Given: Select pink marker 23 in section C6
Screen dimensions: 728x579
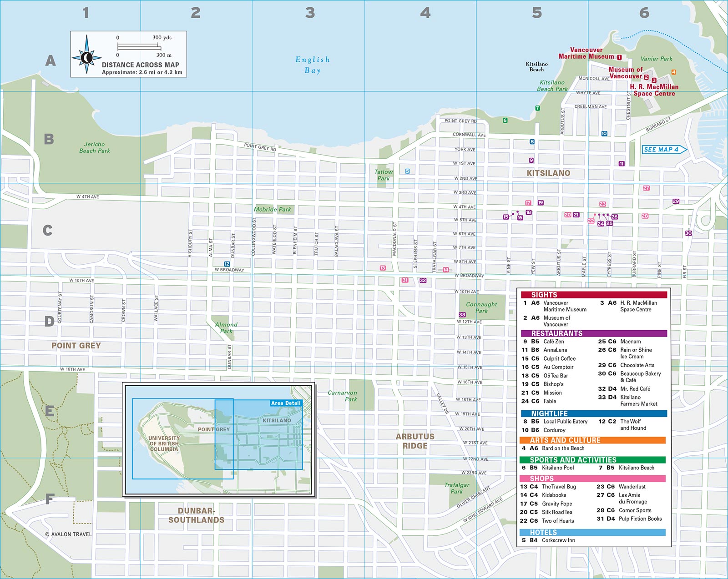Looking at the screenshot, I should pyautogui.click(x=603, y=204).
